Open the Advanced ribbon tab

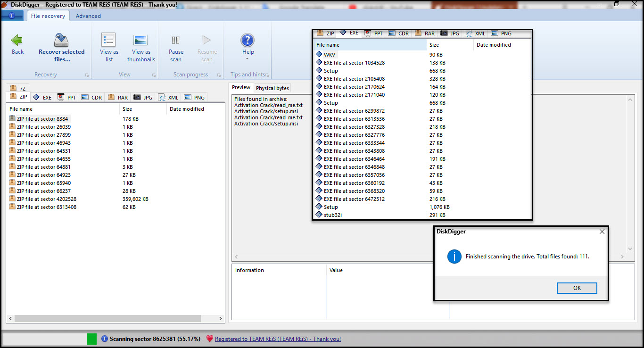(88, 16)
